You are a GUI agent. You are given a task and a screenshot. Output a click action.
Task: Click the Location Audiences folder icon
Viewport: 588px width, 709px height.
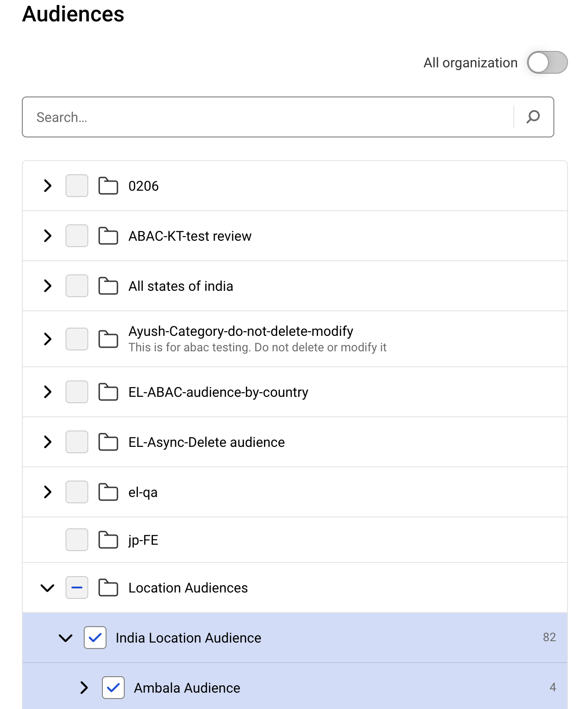click(108, 587)
